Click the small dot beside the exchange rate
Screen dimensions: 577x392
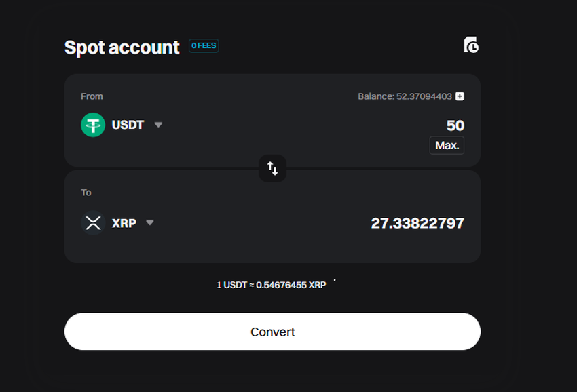pos(335,280)
